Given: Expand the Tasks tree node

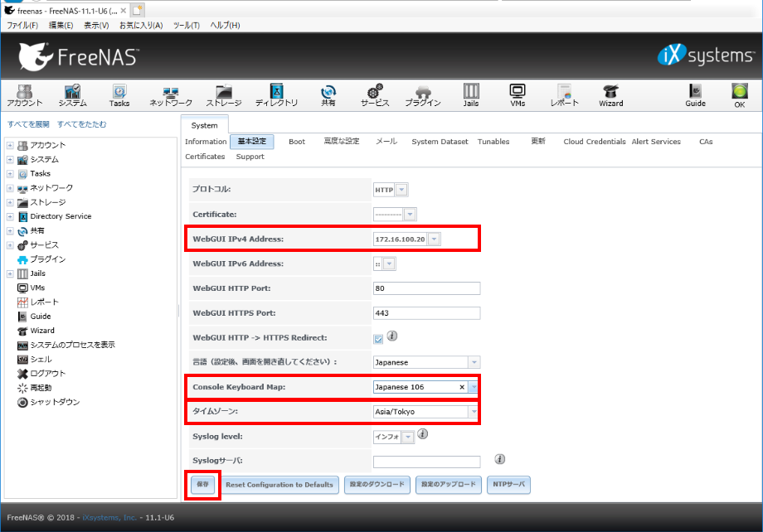Looking at the screenshot, I should click(10, 174).
